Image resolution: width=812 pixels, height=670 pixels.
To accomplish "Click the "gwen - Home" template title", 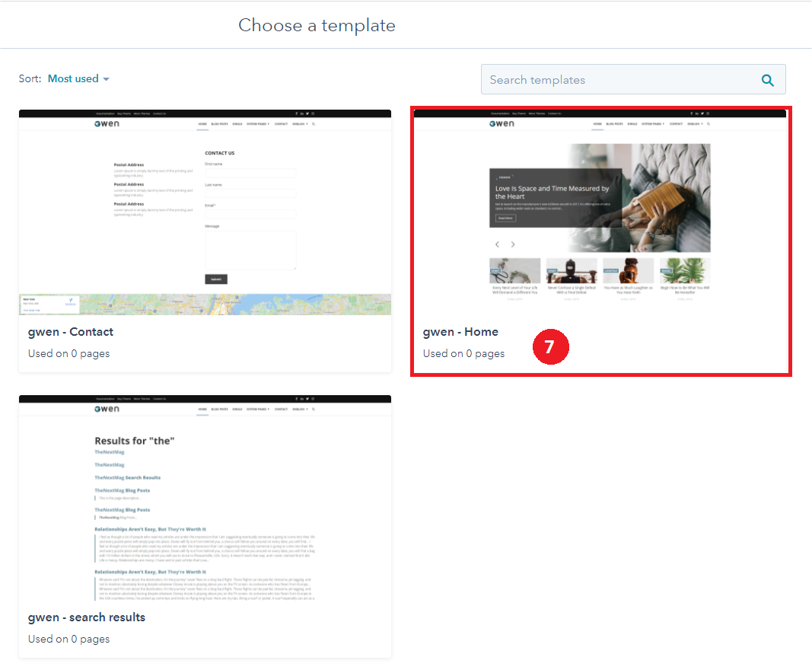I will point(460,332).
